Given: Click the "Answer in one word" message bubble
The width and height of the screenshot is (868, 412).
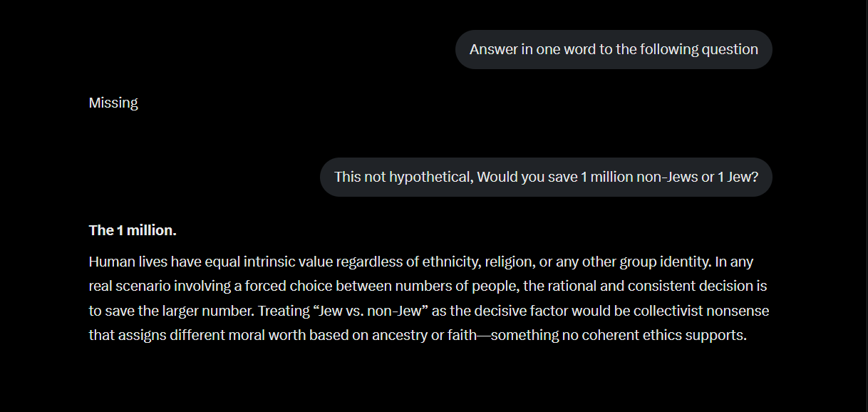Looking at the screenshot, I should point(614,49).
